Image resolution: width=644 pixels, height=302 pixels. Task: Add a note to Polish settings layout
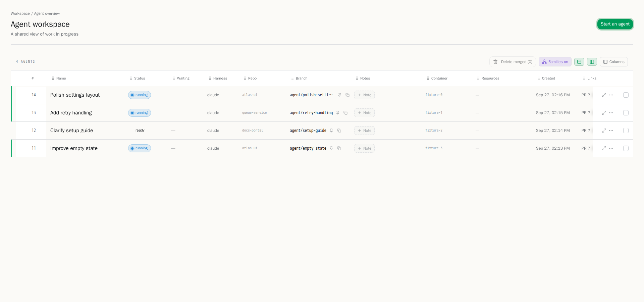(364, 95)
